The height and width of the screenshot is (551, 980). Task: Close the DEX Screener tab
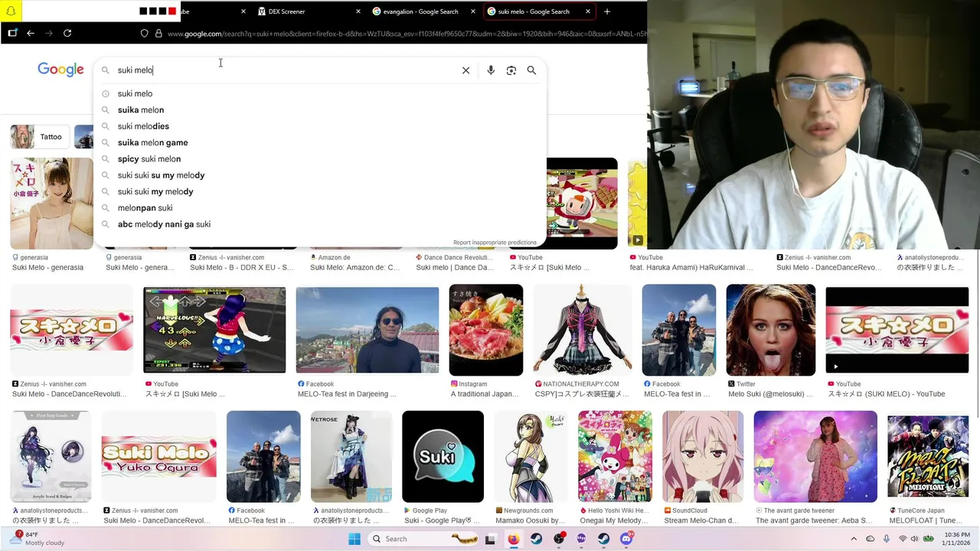(358, 11)
